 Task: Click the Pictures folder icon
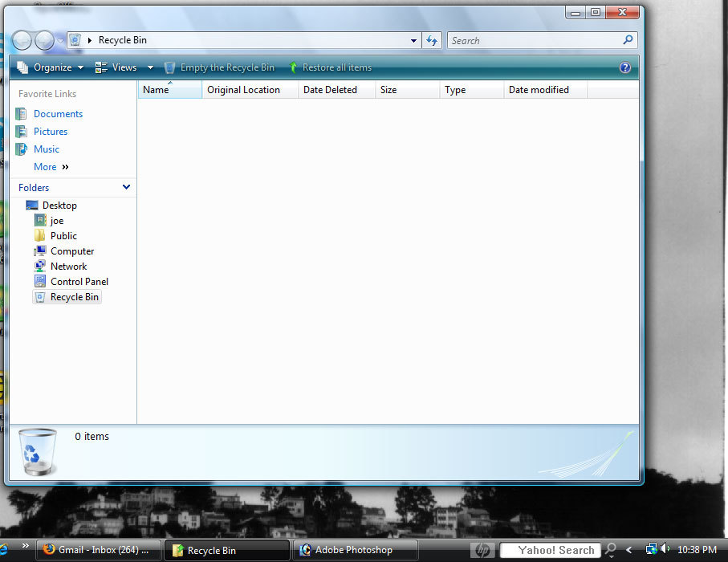pyautogui.click(x=21, y=132)
